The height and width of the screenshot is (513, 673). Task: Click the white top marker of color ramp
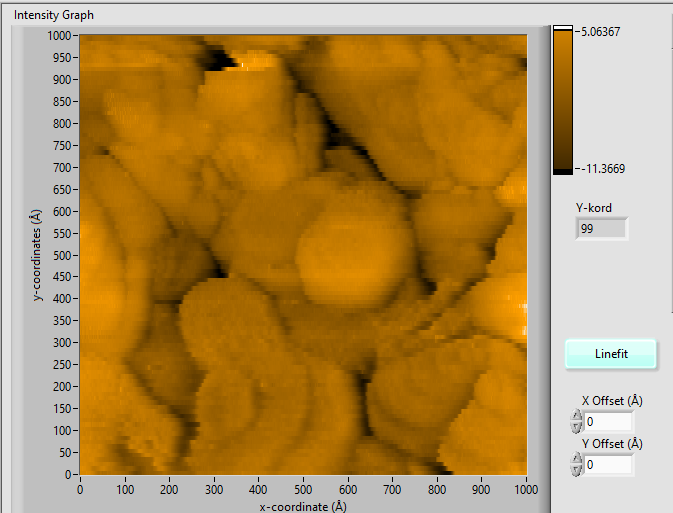(563, 28)
